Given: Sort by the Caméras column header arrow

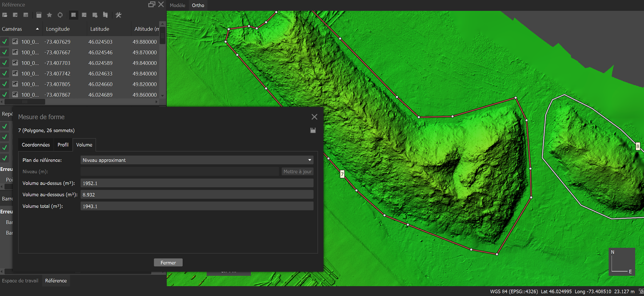Looking at the screenshot, I should point(37,29).
